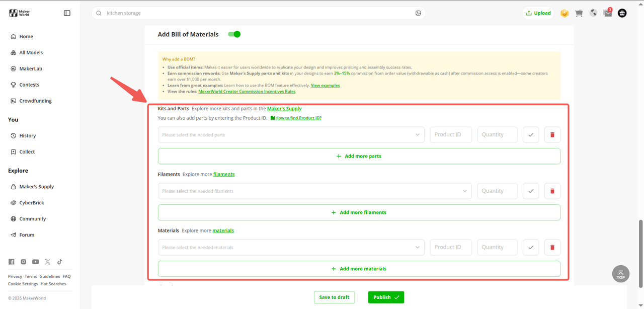Collapse the sidebar with the panel icon
Image resolution: width=644 pixels, height=309 pixels.
click(67, 13)
